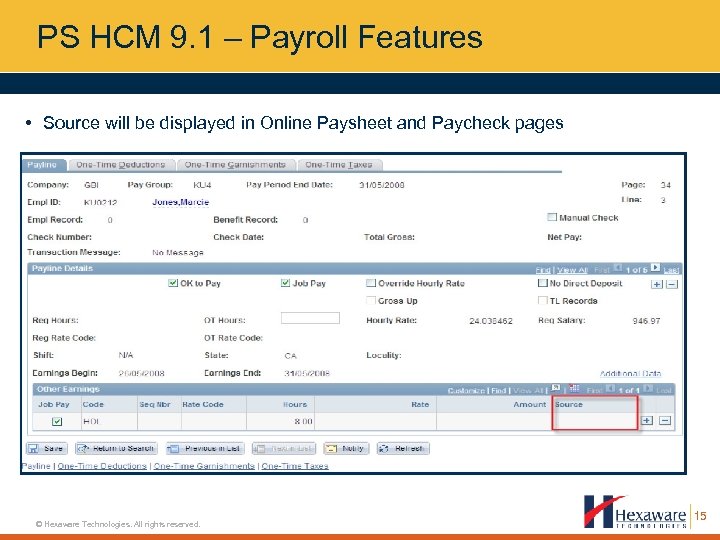Click into the OT Hours input field

(310, 318)
